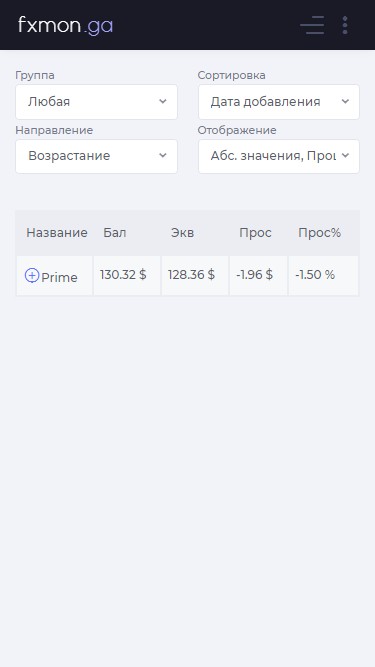Click the Прос% column header

pos(319,233)
